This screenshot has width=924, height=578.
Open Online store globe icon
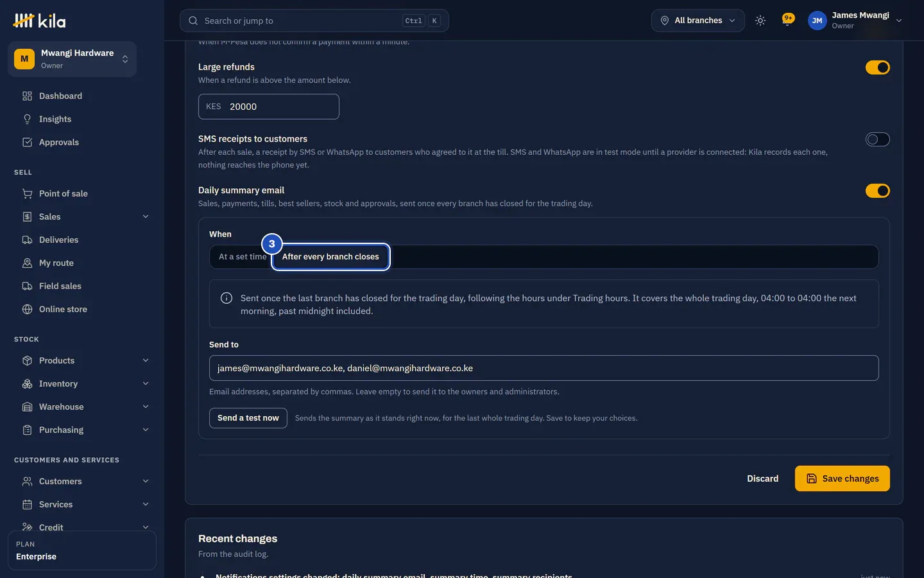click(x=27, y=309)
